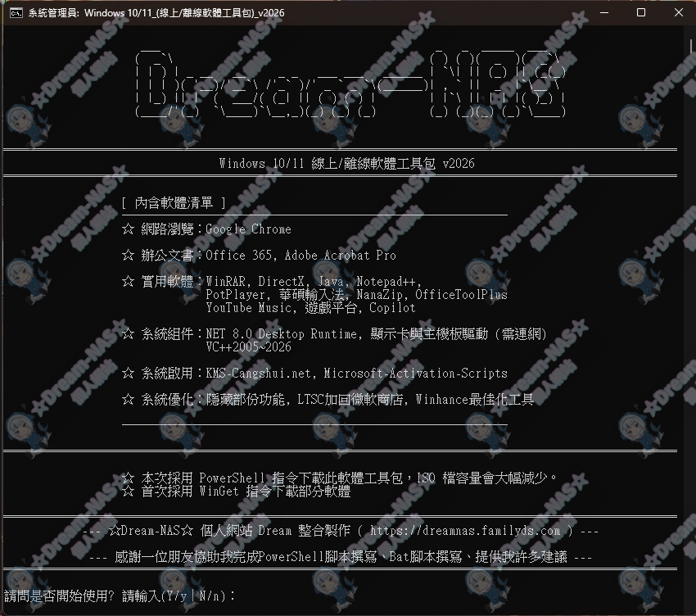Click the WinGet download notice line
The image size is (696, 616).
(x=236, y=491)
